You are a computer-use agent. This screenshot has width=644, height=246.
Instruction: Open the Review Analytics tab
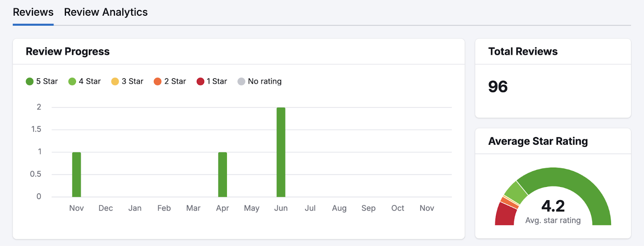click(x=105, y=12)
